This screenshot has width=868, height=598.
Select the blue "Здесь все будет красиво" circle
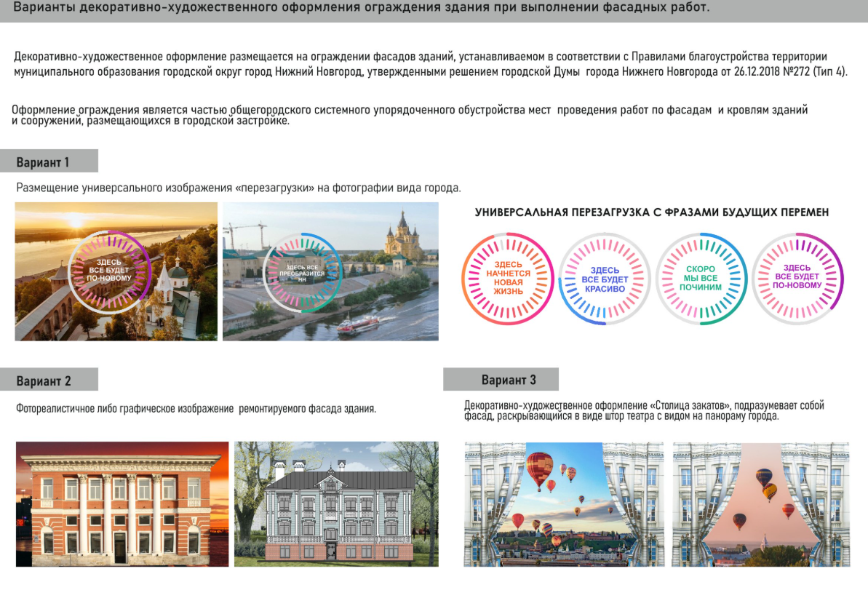click(604, 279)
